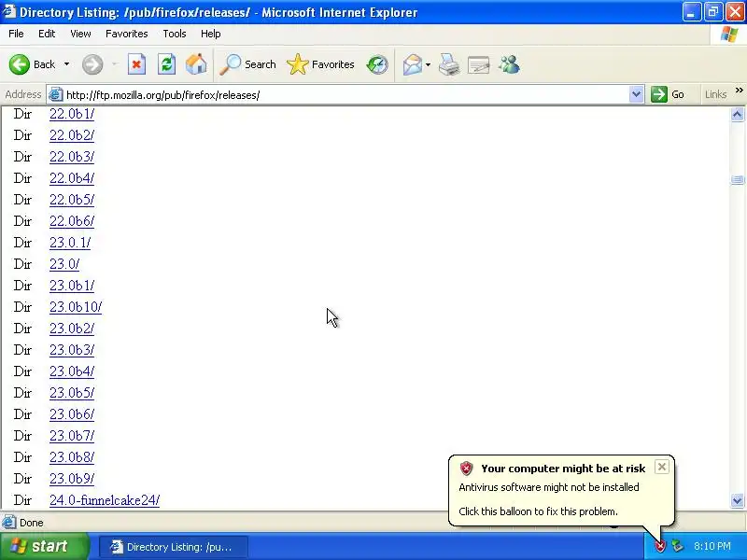Open the Forward history dropdown arrow

[x=114, y=64]
